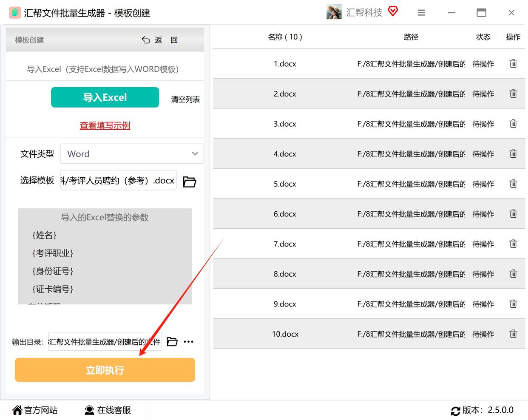Open the hamburger menu in title bar
The width and height of the screenshot is (528, 420).
[x=421, y=13]
